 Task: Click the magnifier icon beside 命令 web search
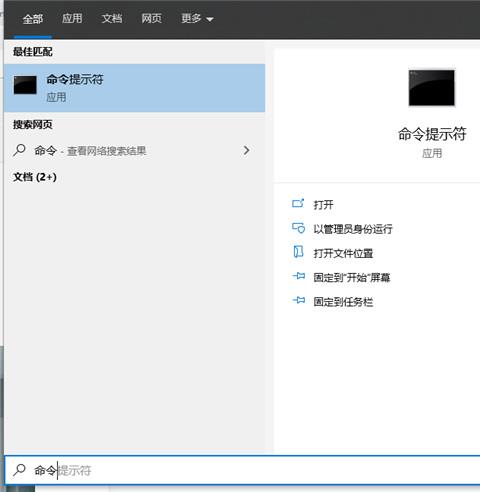(19, 150)
